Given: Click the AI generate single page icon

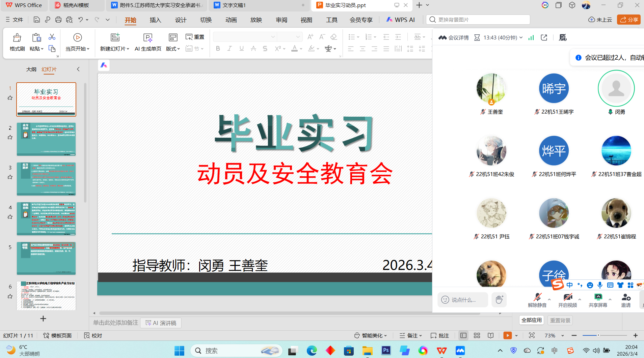Looking at the screenshot, I should (148, 38).
